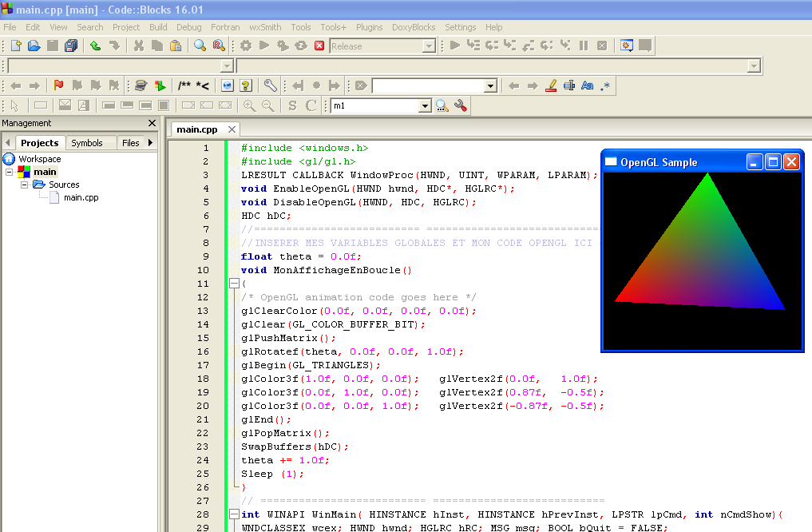
Task: Click the Redo arrow icon
Action: click(x=114, y=46)
